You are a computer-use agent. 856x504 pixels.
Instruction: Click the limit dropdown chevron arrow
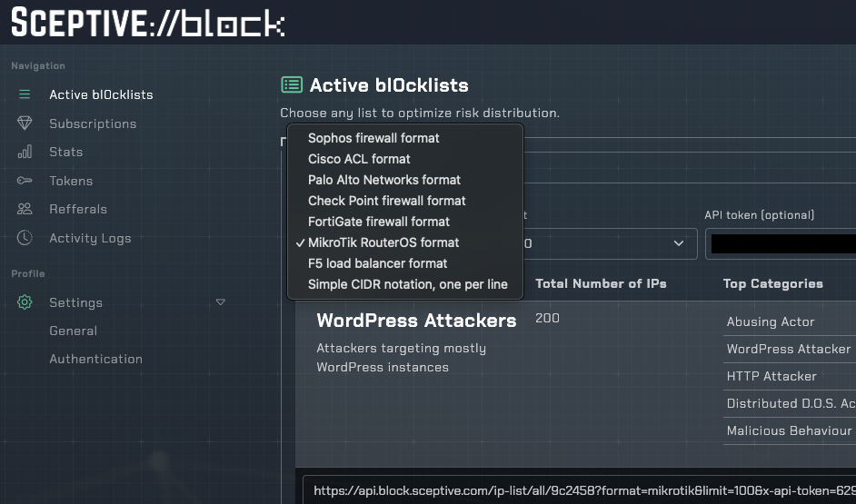(678, 243)
